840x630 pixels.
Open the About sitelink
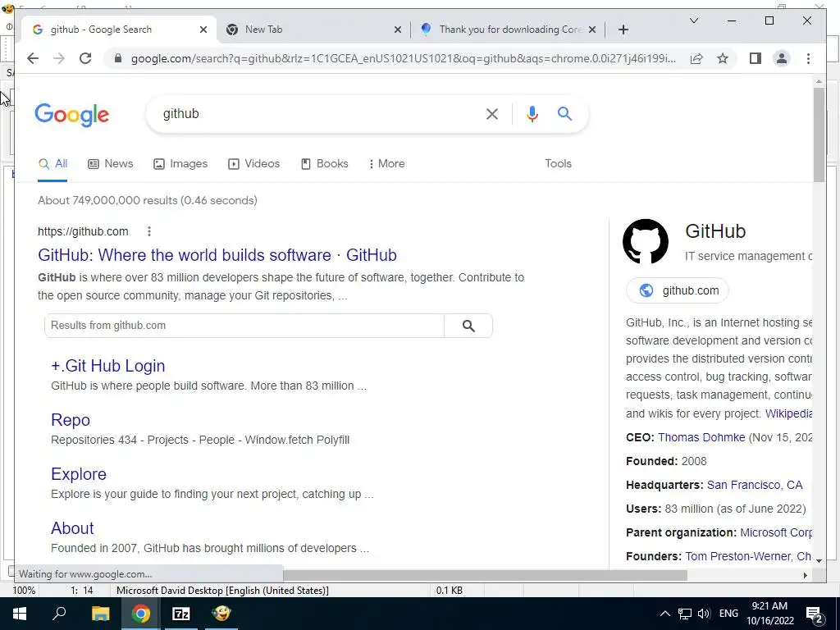coord(72,528)
